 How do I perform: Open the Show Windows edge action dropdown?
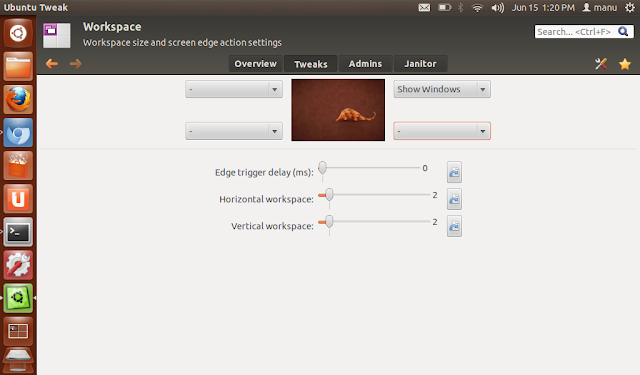[442, 89]
